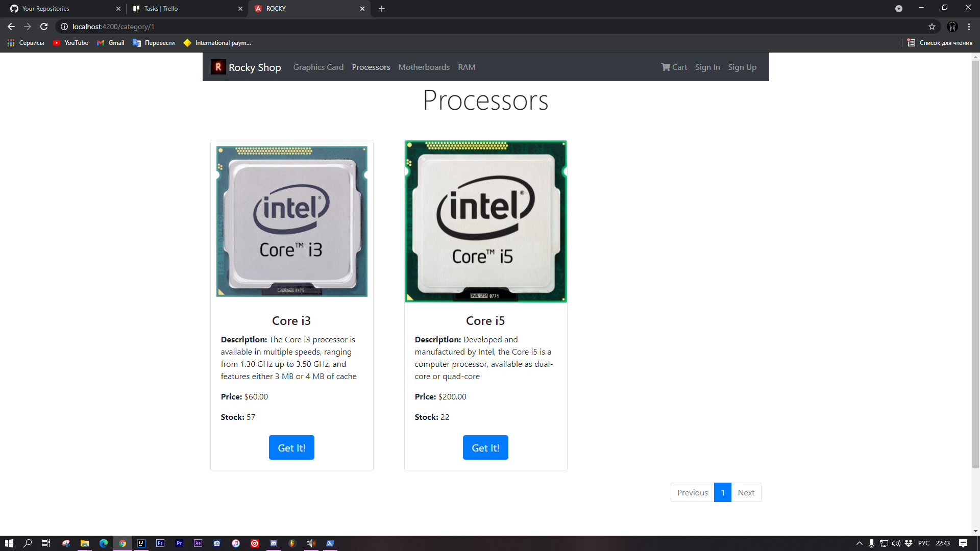Open the YouTube bookmark
Image resolution: width=980 pixels, height=551 pixels.
tap(70, 43)
